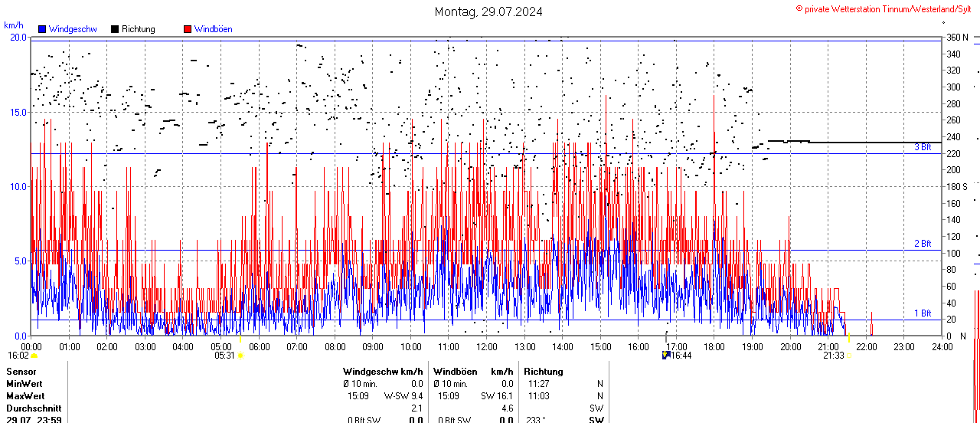
Task: Click the red Windböen legend color square
Action: tap(188, 29)
